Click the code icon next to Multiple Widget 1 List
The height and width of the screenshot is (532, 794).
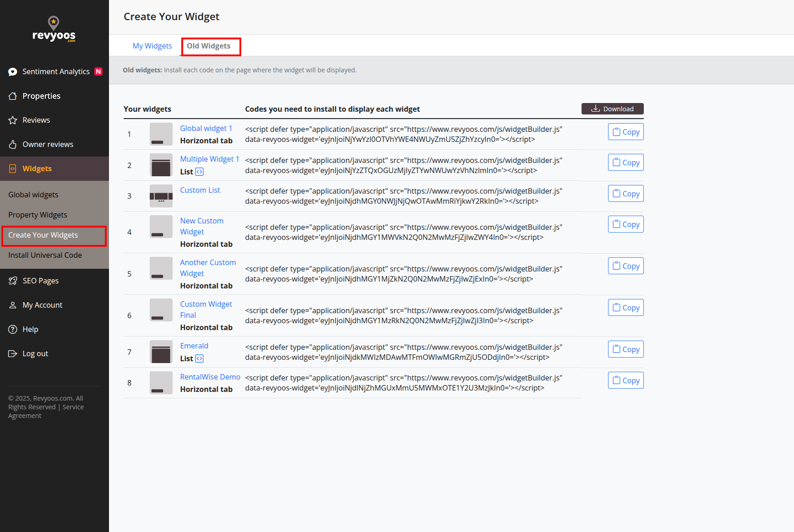click(200, 172)
